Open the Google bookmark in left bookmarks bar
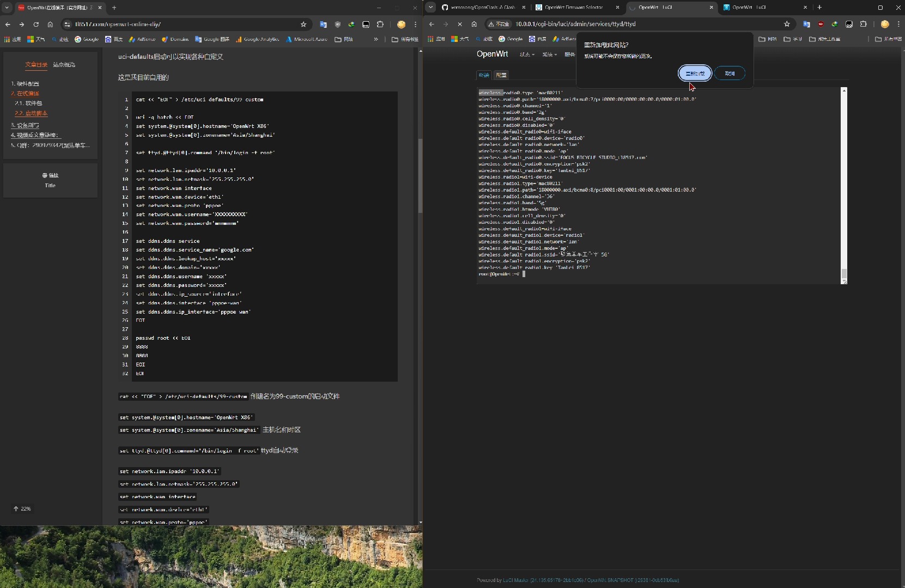Image resolution: width=905 pixels, height=588 pixels. [x=87, y=39]
